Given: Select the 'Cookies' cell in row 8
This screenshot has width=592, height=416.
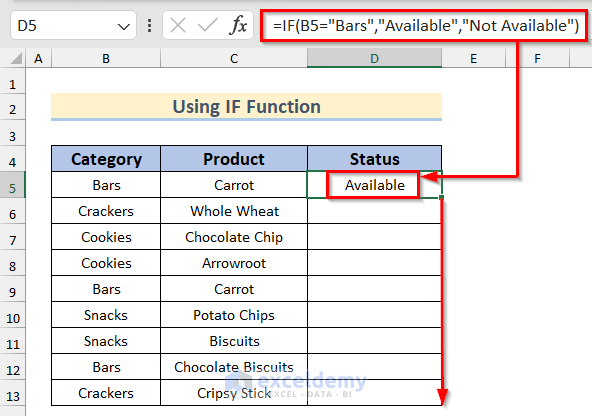Looking at the screenshot, I should (106, 263).
